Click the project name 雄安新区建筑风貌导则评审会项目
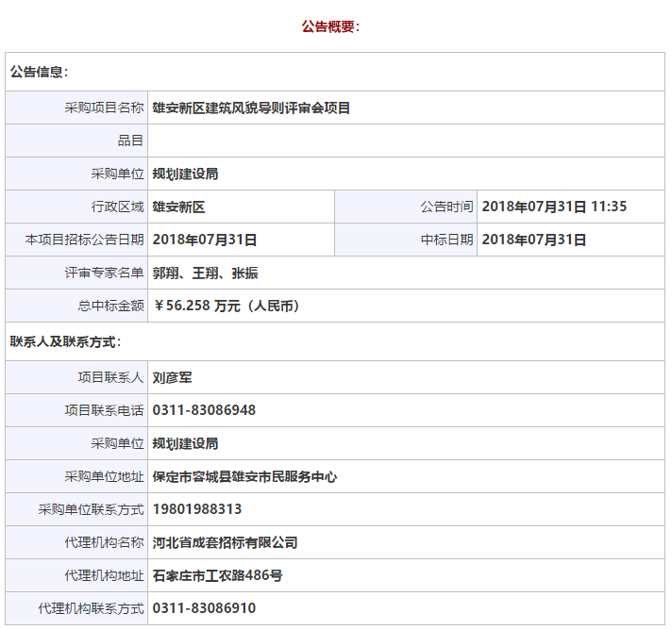The image size is (672, 630). [x=251, y=108]
